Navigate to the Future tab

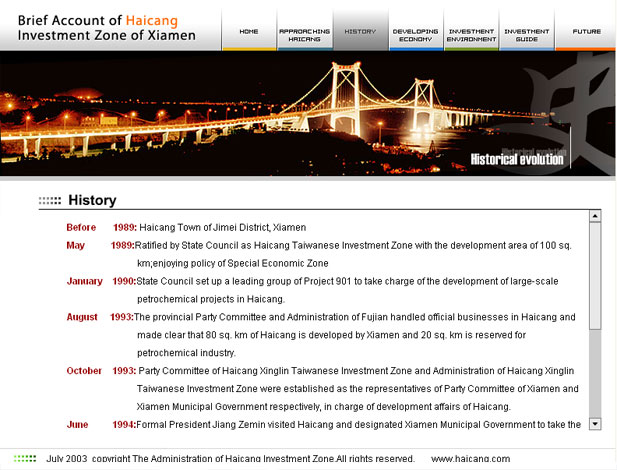pos(586,31)
